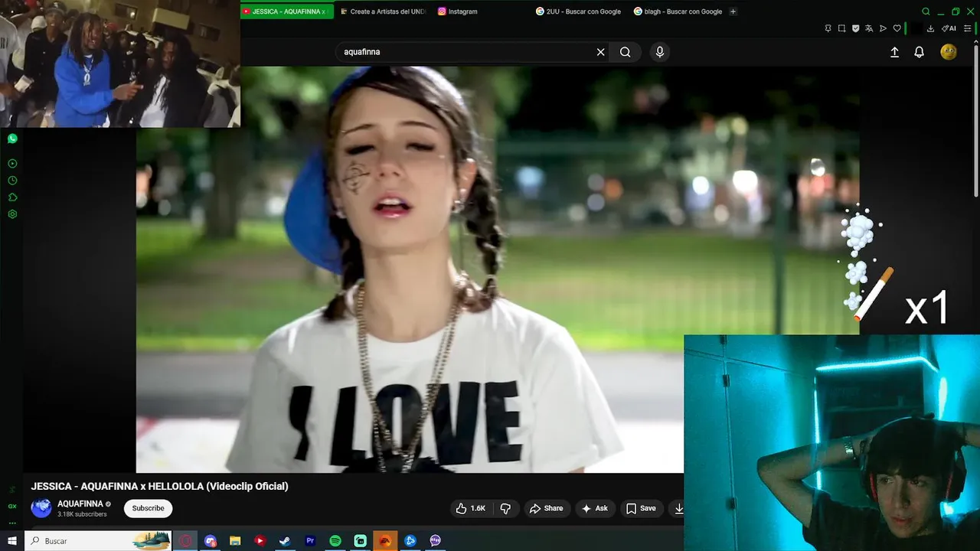Click the GX icon in sidebar
The width and height of the screenshot is (980, 551).
click(x=12, y=506)
